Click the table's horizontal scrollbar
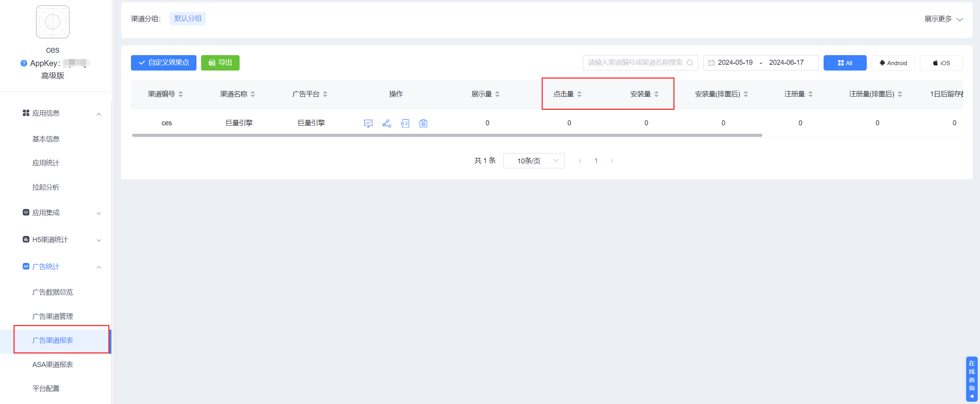Viewport: 980px width, 404px height. point(447,135)
